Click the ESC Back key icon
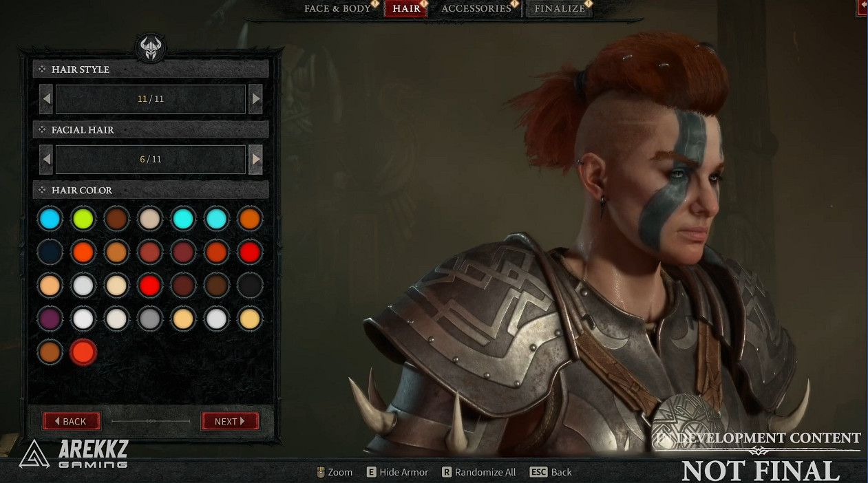This screenshot has width=868, height=483. 538,472
